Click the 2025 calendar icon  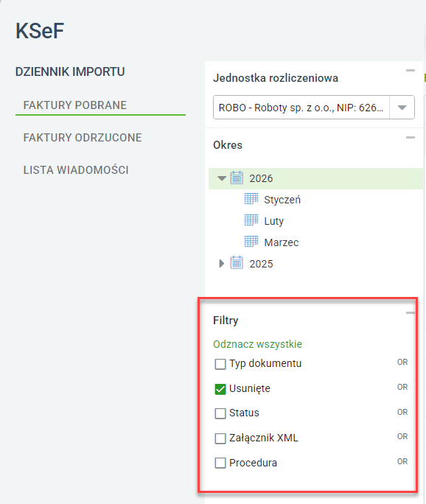click(x=237, y=262)
